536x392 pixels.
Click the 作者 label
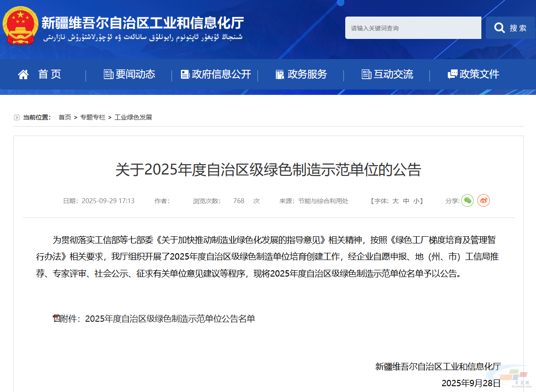click(162, 201)
